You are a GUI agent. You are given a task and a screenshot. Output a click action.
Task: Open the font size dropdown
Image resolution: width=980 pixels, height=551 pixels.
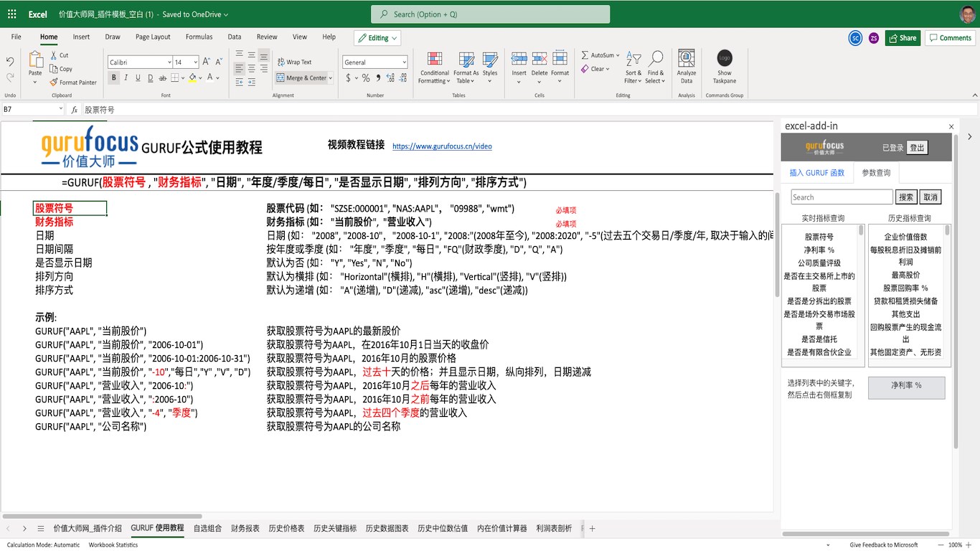coord(195,62)
